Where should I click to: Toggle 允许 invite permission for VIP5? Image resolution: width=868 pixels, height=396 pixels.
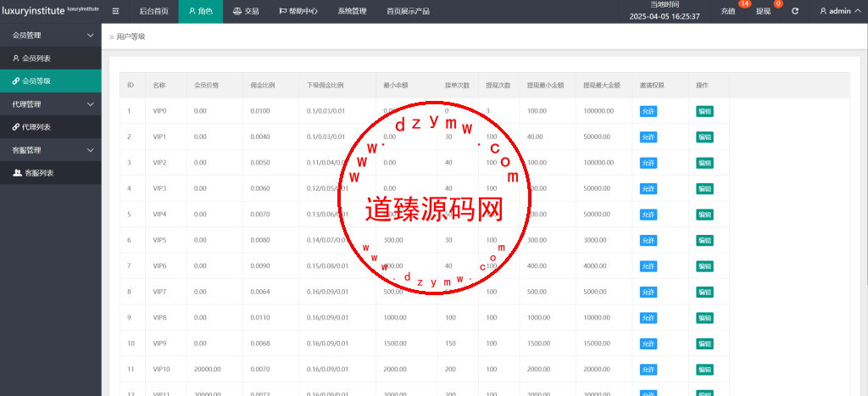click(x=648, y=240)
